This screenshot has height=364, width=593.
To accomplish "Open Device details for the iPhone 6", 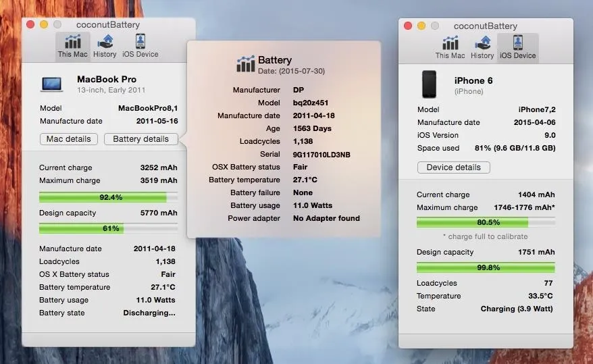I will [453, 167].
